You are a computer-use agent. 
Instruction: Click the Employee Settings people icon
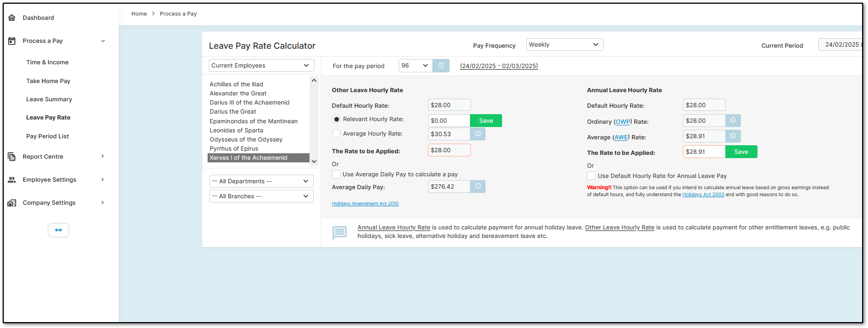(x=12, y=180)
